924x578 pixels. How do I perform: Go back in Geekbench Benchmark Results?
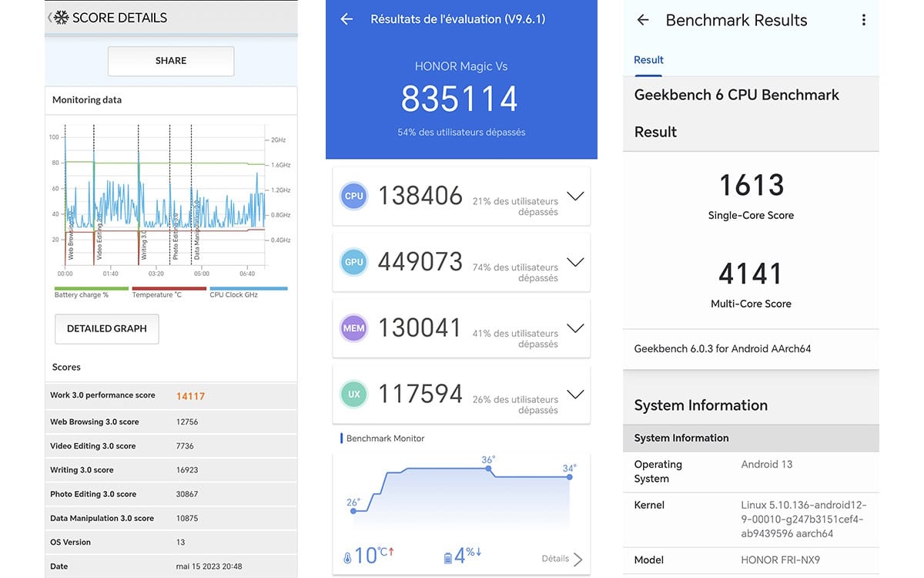[643, 20]
